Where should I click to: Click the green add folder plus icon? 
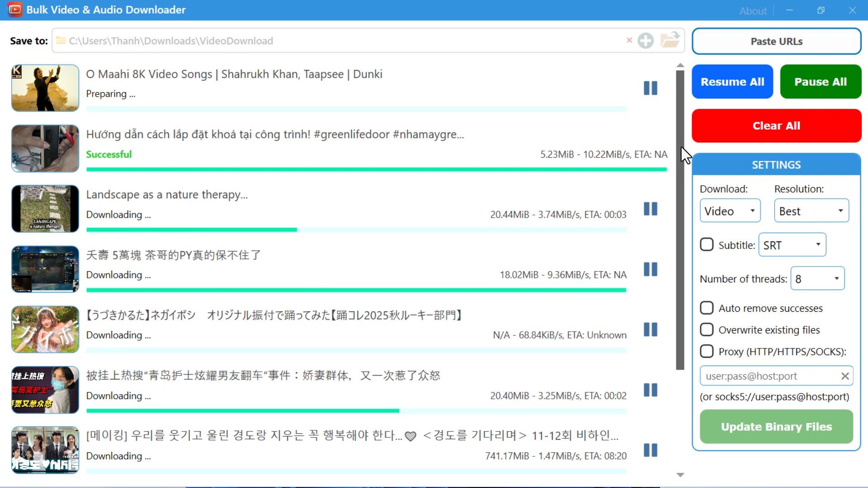(x=646, y=41)
